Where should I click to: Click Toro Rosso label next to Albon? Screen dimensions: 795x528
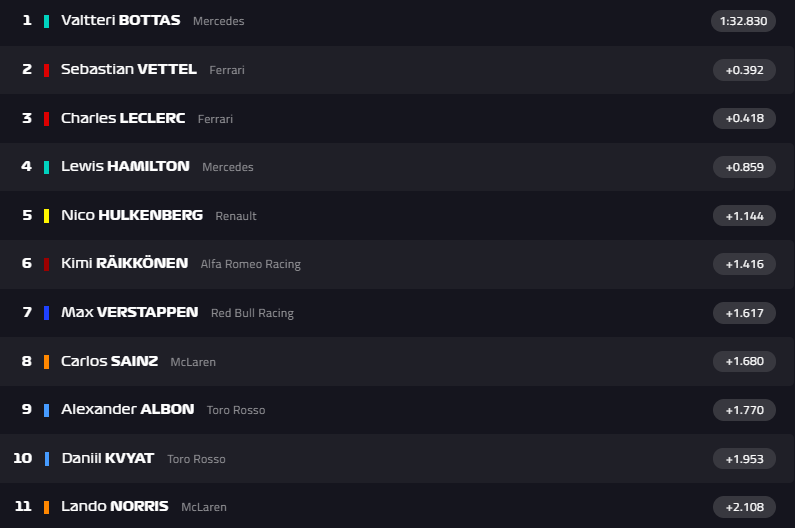[x=236, y=410]
